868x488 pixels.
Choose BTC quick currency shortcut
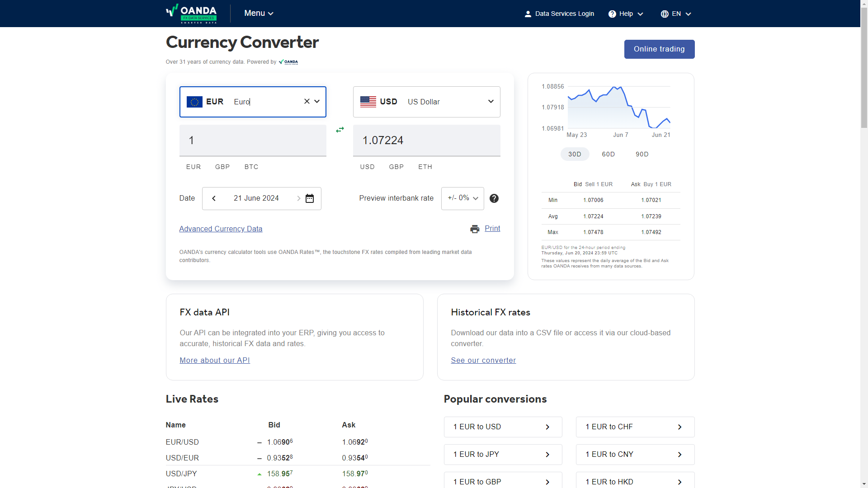click(x=251, y=167)
